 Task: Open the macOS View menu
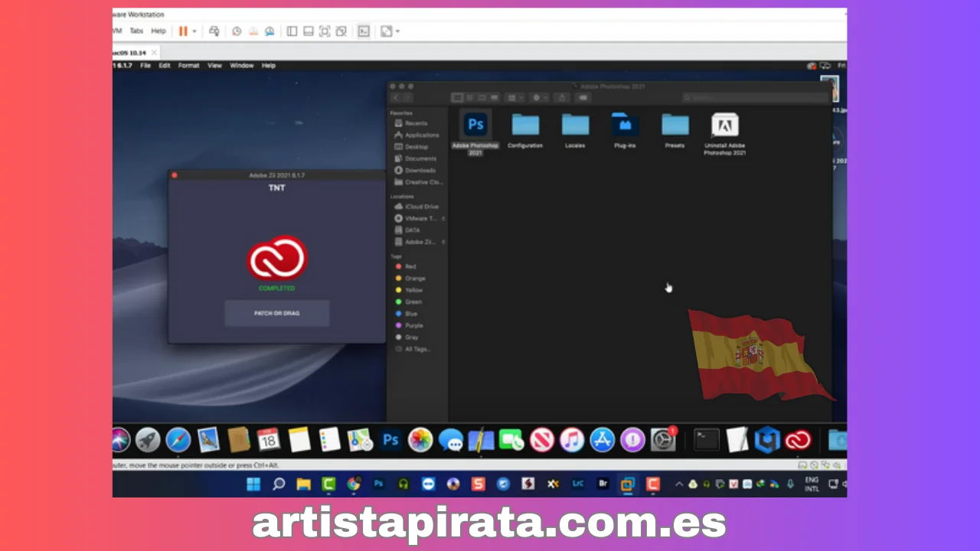pyautogui.click(x=214, y=66)
